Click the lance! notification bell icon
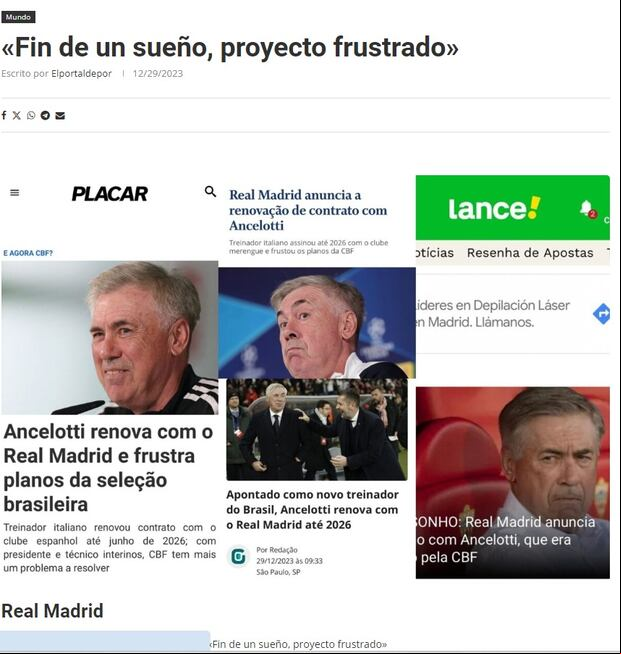This screenshot has width=621, height=654. pyautogui.click(x=587, y=208)
